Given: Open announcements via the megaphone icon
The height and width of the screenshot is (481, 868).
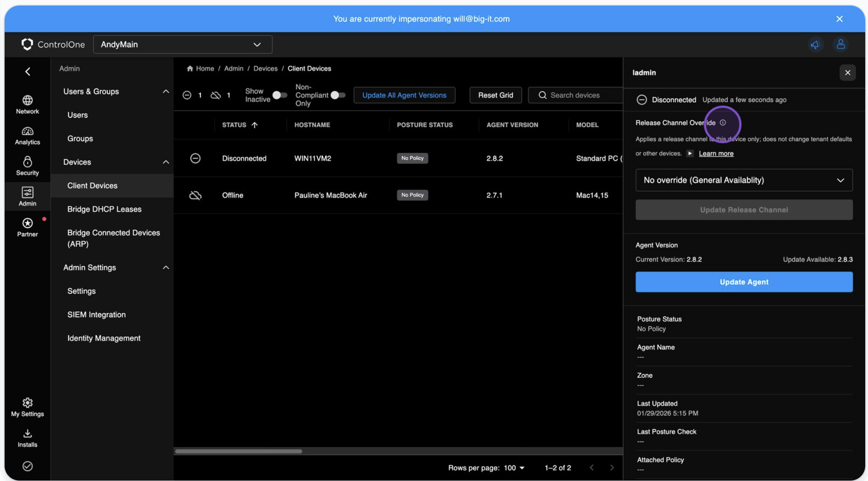Looking at the screenshot, I should point(815,44).
